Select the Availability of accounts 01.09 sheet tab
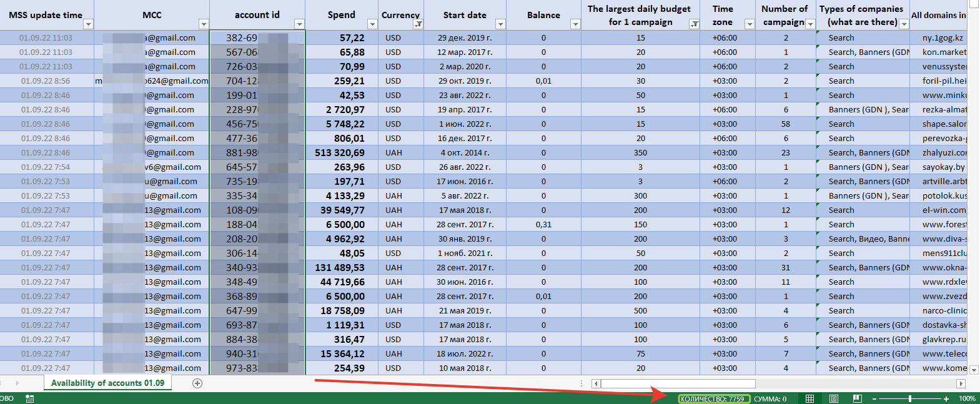 107,383
